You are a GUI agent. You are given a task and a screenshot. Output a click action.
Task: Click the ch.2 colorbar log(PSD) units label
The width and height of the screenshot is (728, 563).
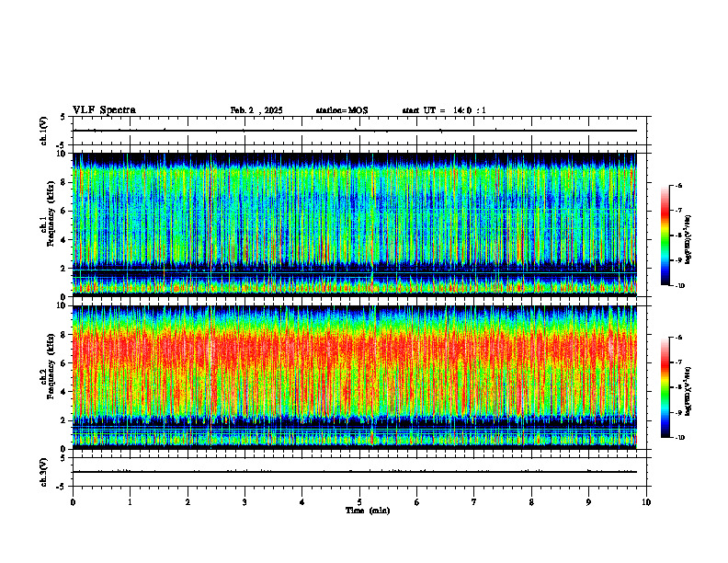click(x=689, y=392)
